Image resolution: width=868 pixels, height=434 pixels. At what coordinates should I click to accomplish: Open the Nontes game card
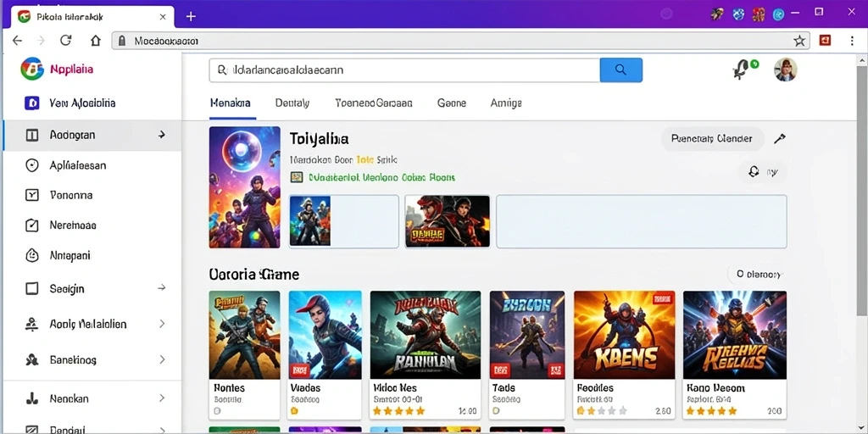tap(245, 354)
